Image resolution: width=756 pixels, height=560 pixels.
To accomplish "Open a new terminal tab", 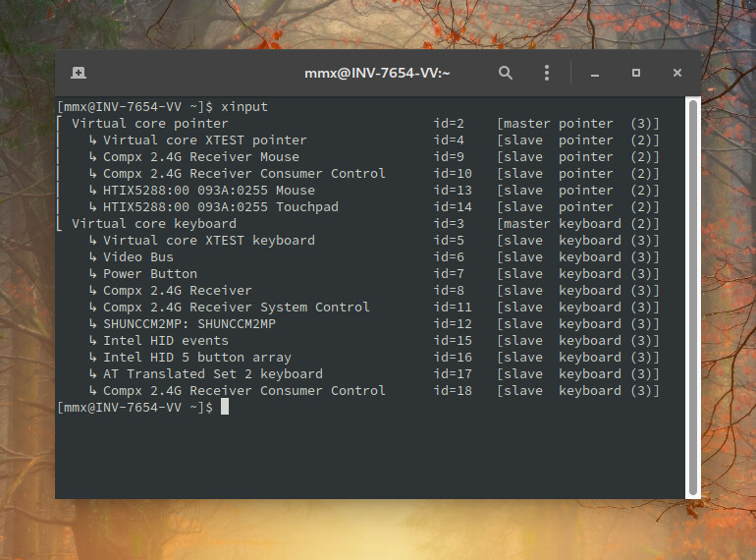I will click(x=79, y=73).
